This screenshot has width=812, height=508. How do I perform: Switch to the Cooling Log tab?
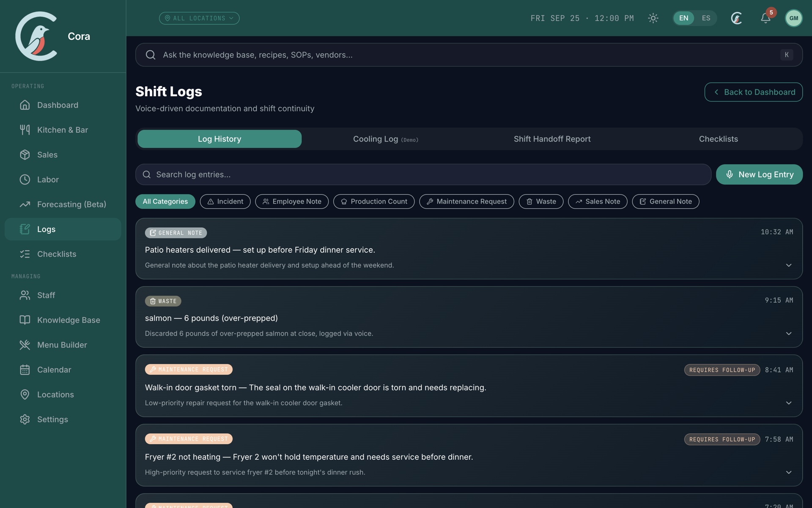point(386,139)
